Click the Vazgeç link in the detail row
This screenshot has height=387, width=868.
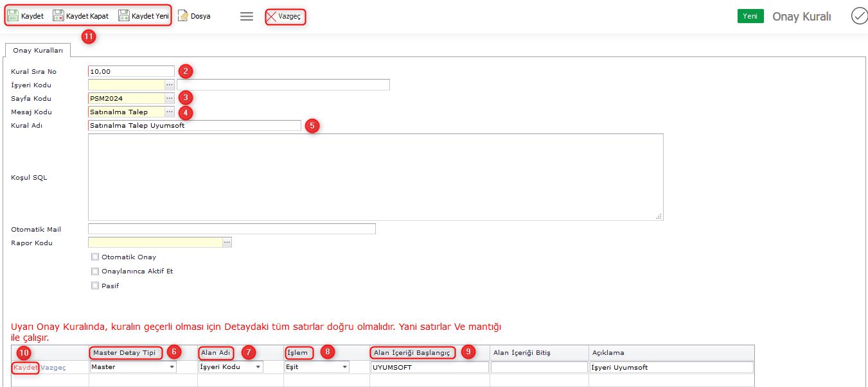point(53,367)
